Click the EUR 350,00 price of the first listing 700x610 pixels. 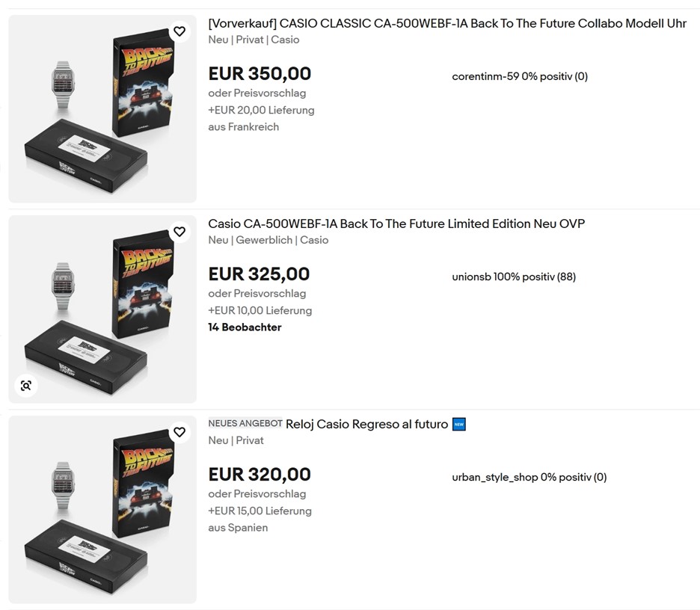click(259, 73)
